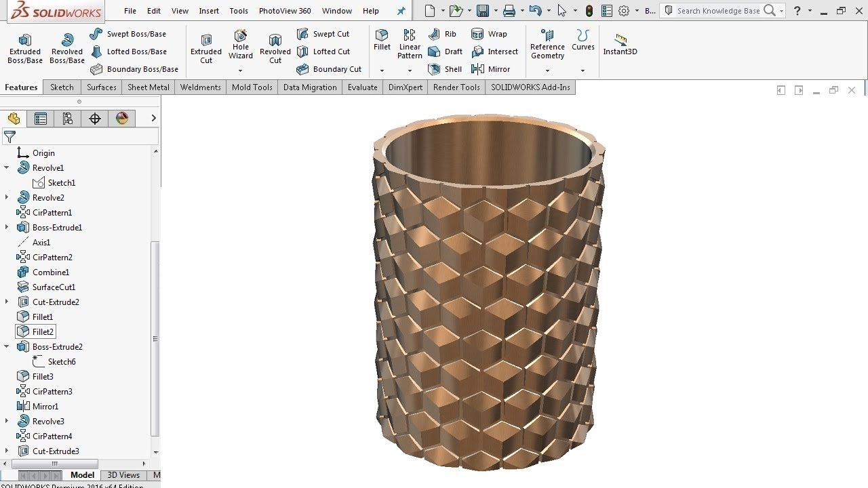The height and width of the screenshot is (488, 868).
Task: Switch to the Evaluate tab
Action: click(x=363, y=87)
